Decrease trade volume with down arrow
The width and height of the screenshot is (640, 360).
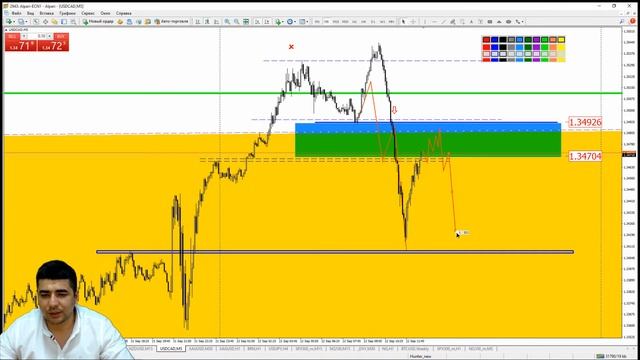(24, 36)
